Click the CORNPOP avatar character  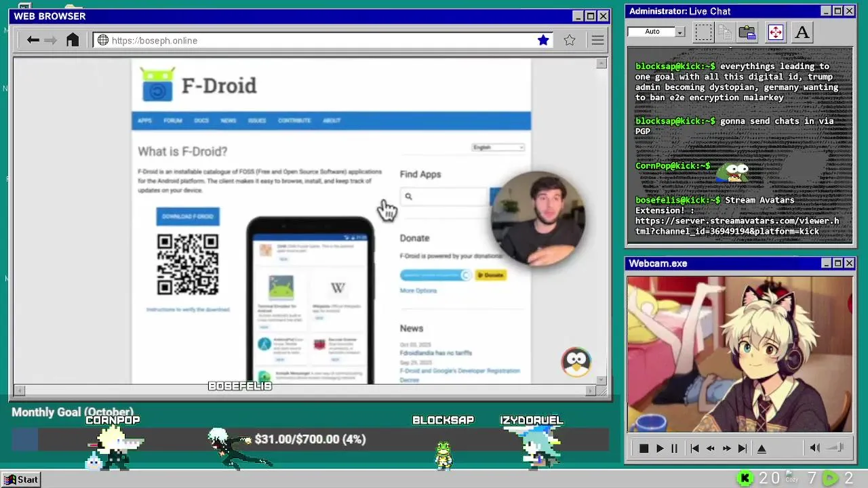(114, 448)
